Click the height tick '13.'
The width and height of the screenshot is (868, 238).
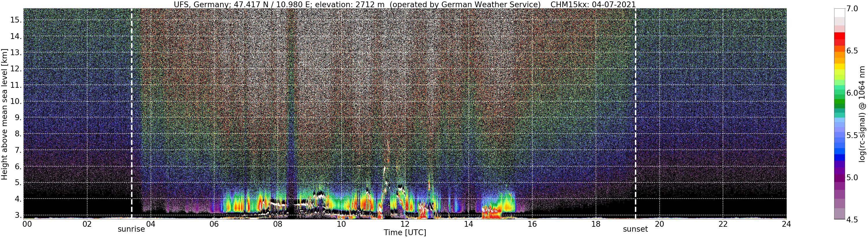(x=16, y=53)
